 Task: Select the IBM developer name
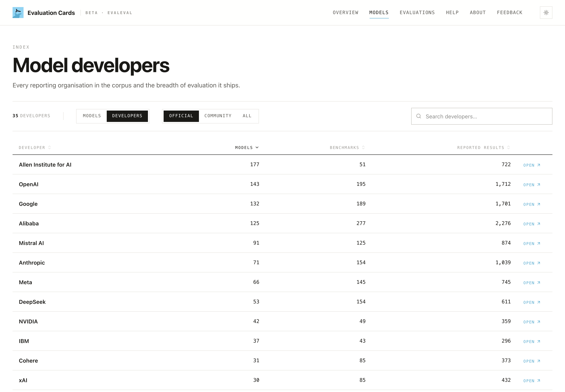click(24, 341)
